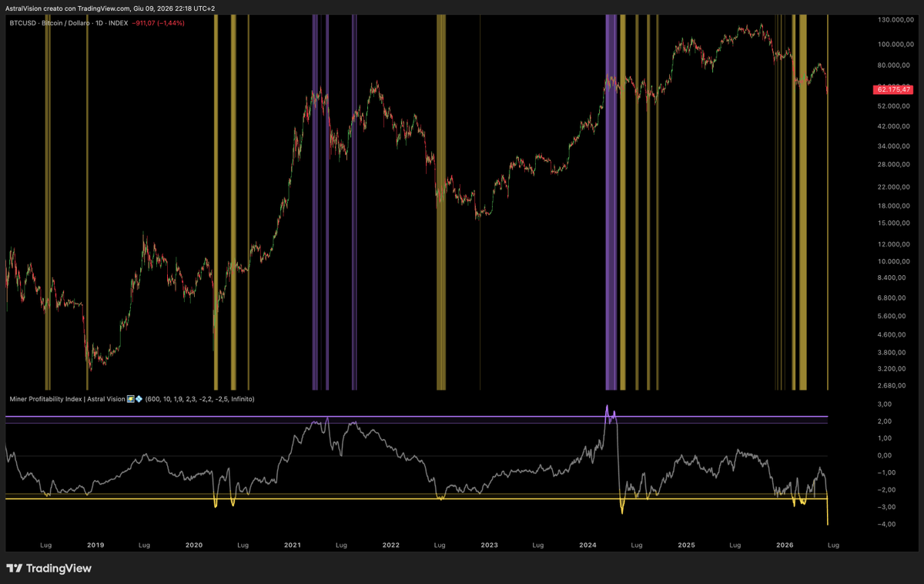Click the 80.000,00 price axis label

coord(895,65)
